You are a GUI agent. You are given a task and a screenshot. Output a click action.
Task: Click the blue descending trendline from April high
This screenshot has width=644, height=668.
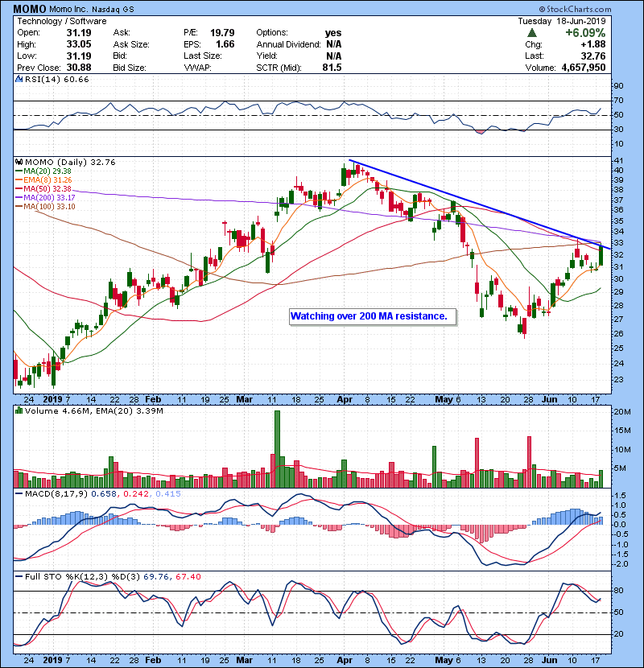pyautogui.click(x=480, y=204)
